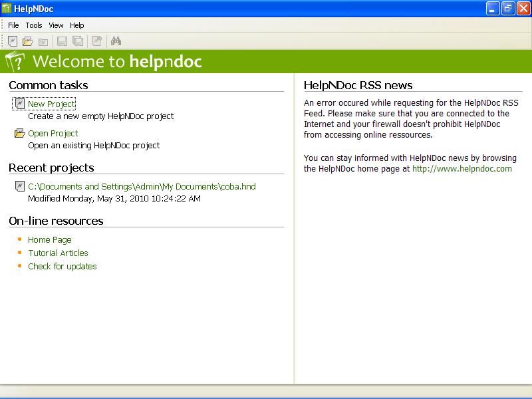
Task: Click the greyed-out Generate/export document toolbar icon
Action: tap(97, 41)
